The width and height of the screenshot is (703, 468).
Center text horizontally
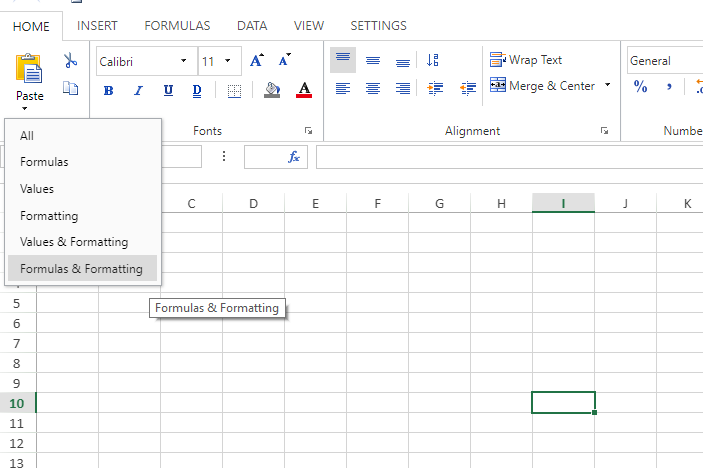coord(373,88)
